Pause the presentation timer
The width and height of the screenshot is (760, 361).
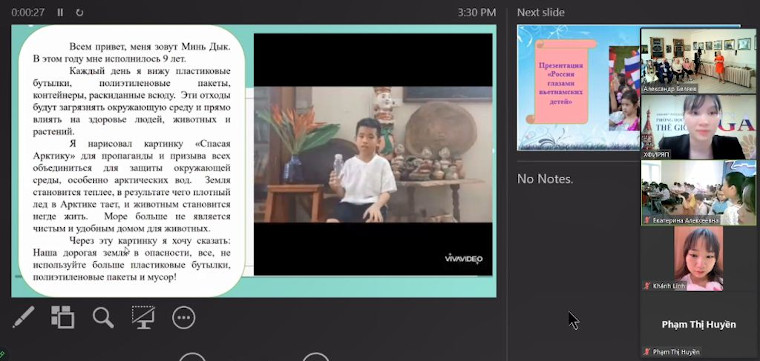coord(60,13)
